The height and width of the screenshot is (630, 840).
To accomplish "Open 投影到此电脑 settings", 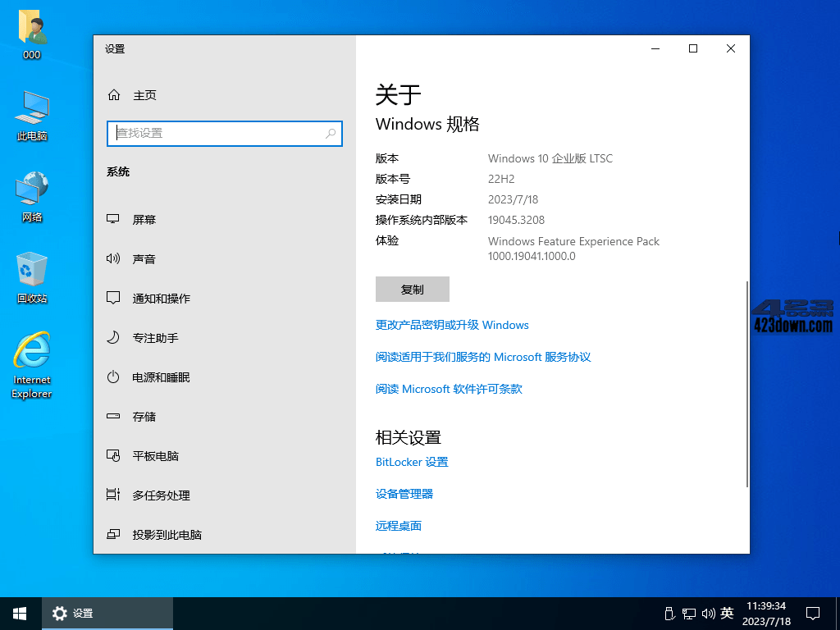I will click(161, 534).
